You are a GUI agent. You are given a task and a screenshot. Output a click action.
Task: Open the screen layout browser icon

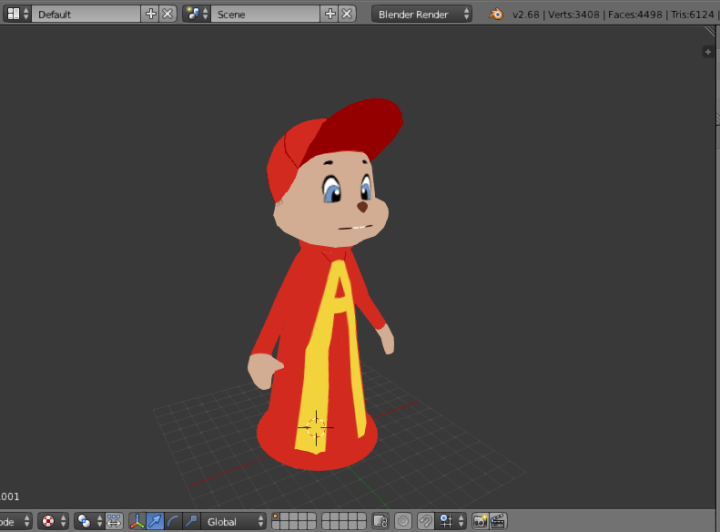tap(13, 14)
